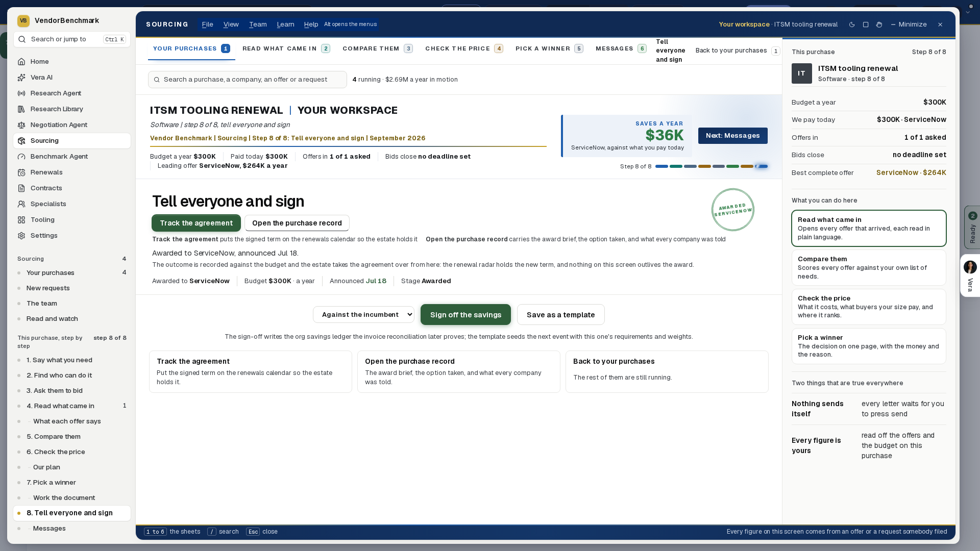The height and width of the screenshot is (551, 980).
Task: Open Back to your purchases card
Action: click(x=667, y=371)
